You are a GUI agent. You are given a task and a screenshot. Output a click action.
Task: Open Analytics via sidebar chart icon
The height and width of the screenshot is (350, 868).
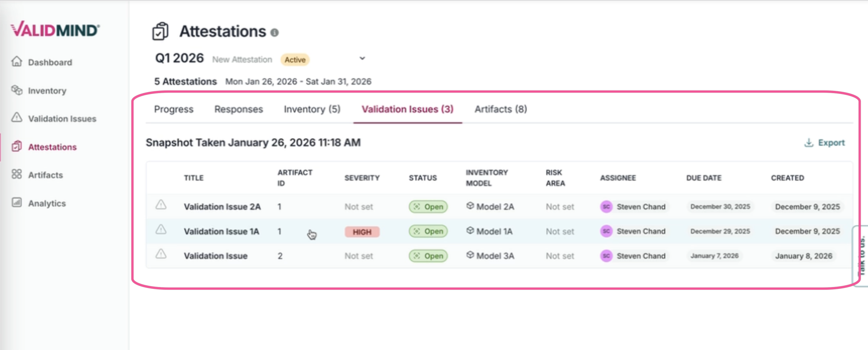click(x=17, y=202)
